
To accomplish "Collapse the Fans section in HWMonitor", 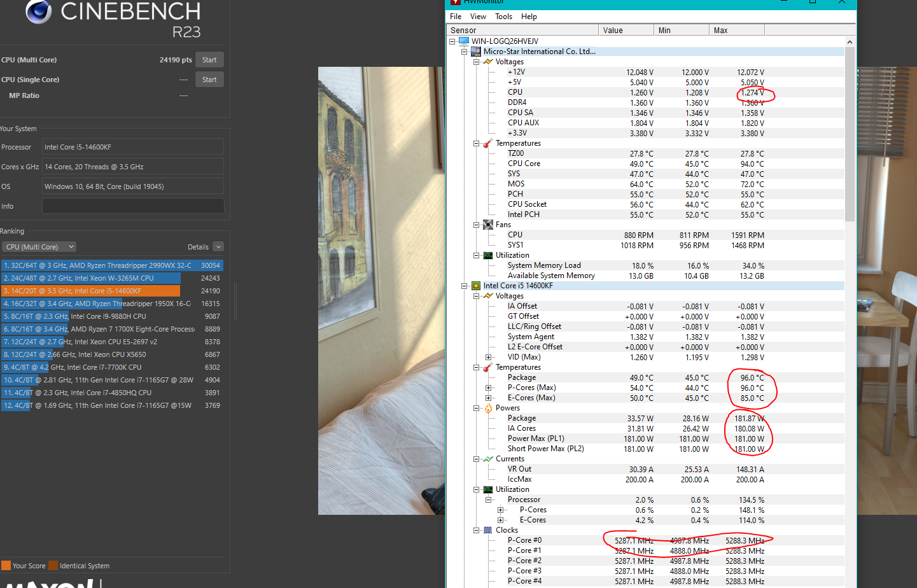I will pyautogui.click(x=477, y=225).
